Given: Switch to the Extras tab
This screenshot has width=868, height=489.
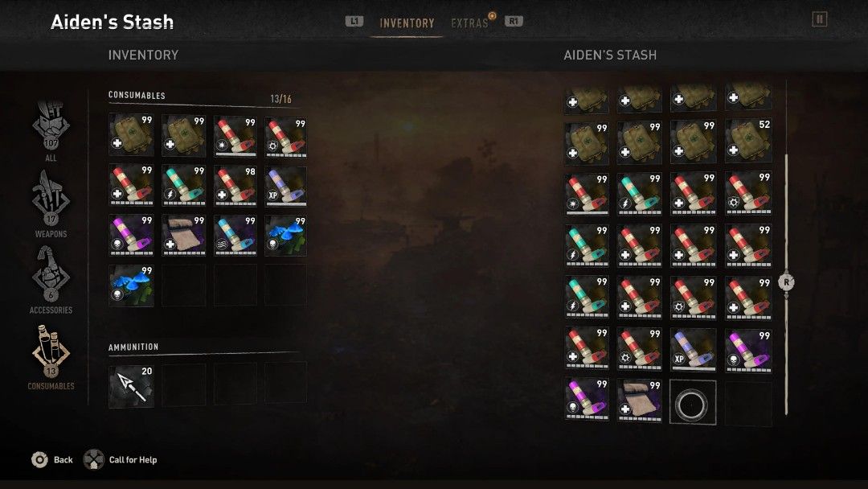Looking at the screenshot, I should pos(469,23).
